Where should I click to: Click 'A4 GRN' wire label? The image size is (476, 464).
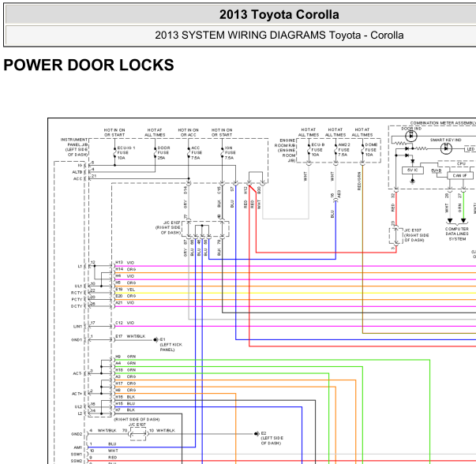pyautogui.click(x=126, y=363)
